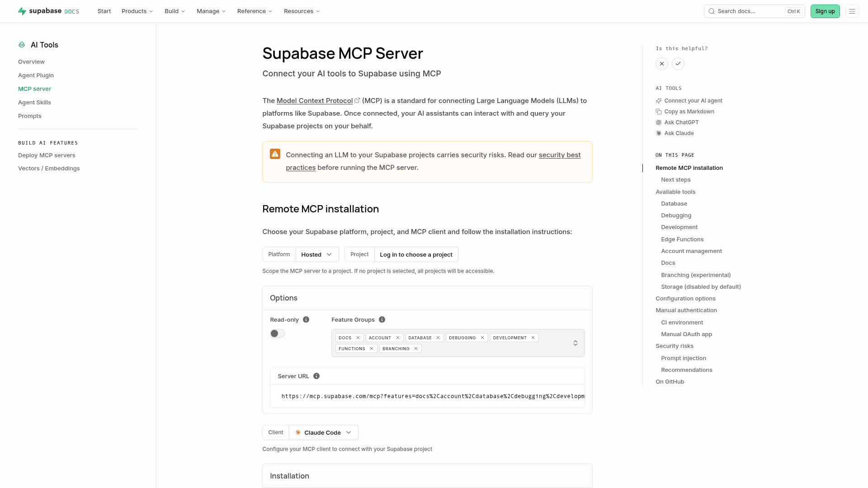Click the Supabase logo icon
Image resolution: width=868 pixels, height=488 pixels.
click(x=22, y=11)
